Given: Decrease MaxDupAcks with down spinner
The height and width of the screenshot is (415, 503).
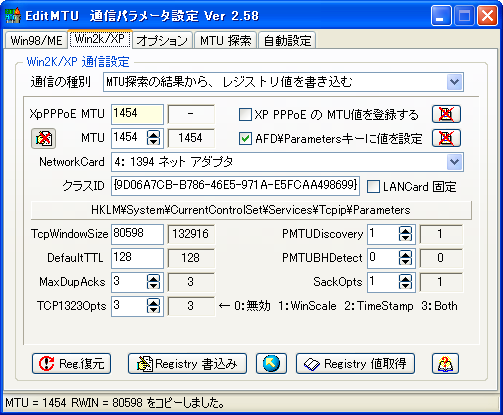Looking at the screenshot, I should click(x=153, y=286).
